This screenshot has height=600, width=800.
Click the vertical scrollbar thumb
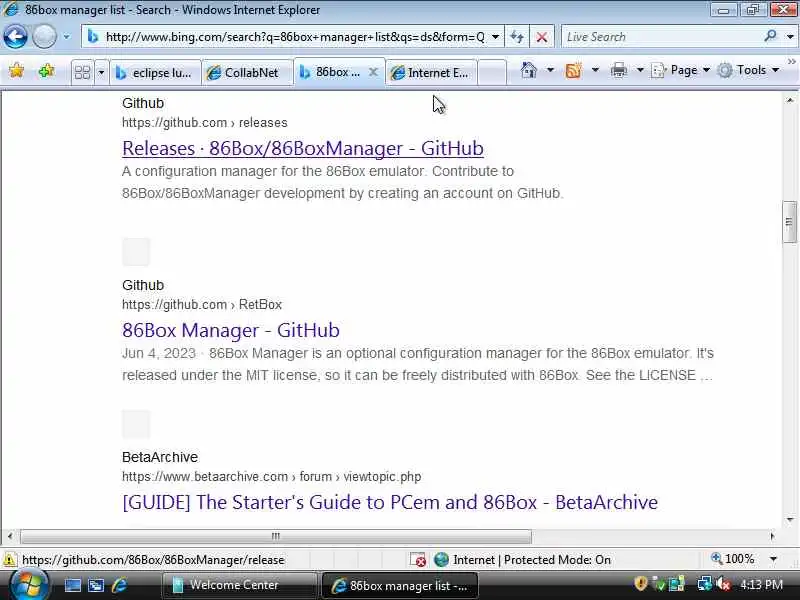(x=789, y=222)
